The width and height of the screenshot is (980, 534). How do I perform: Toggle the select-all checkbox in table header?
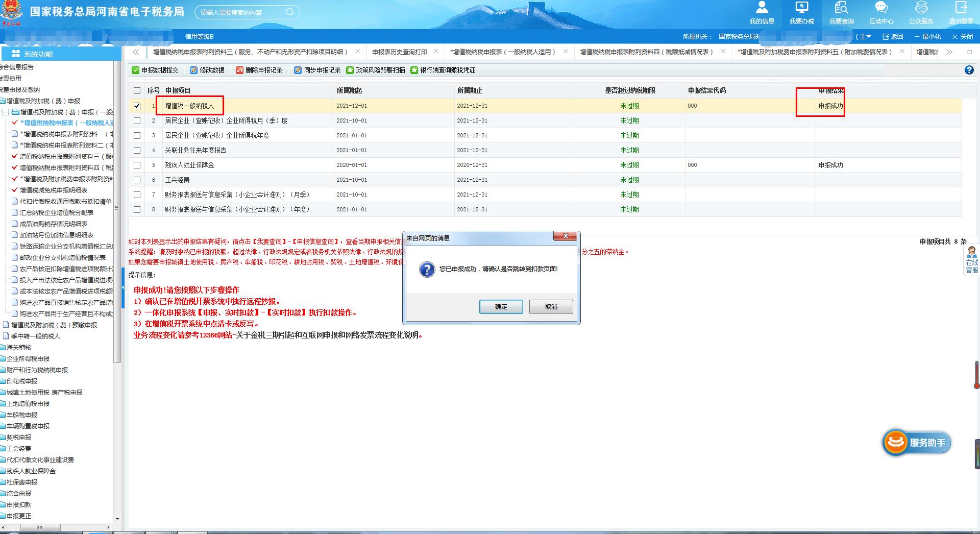point(137,91)
